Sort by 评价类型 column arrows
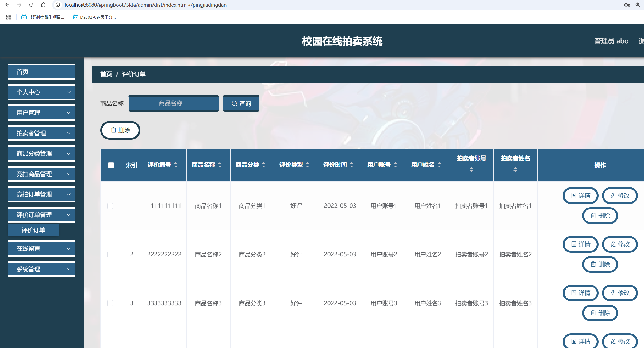 coord(308,165)
